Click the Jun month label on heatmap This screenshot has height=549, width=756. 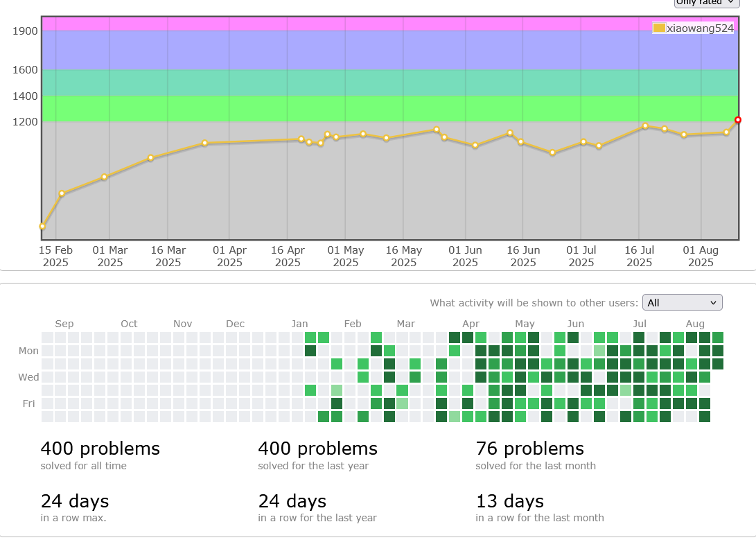point(576,324)
